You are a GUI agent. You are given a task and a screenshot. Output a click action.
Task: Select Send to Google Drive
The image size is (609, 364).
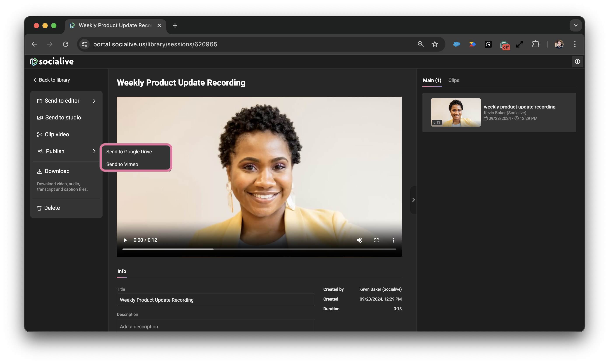(x=129, y=152)
